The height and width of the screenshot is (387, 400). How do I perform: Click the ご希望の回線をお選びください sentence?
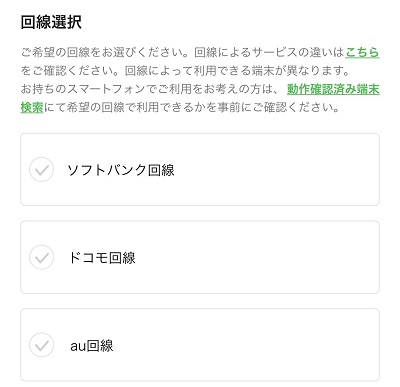click(x=107, y=53)
